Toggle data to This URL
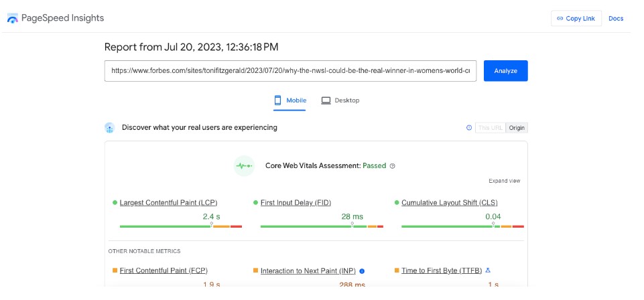 click(490, 128)
